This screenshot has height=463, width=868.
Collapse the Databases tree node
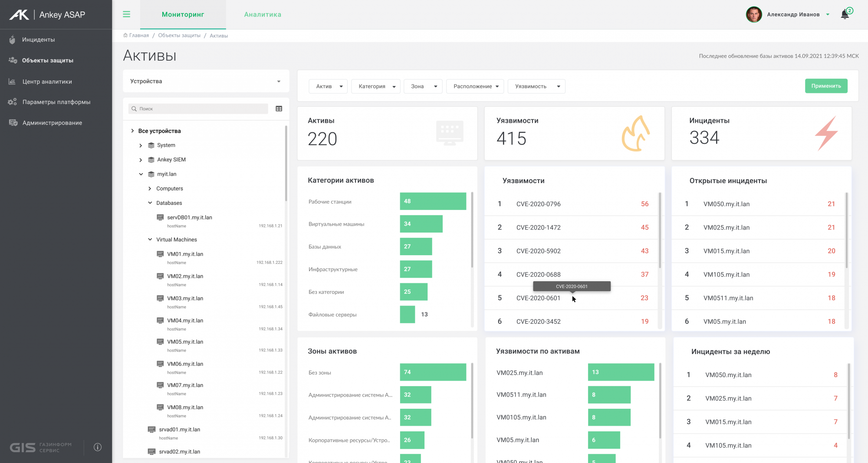point(150,203)
